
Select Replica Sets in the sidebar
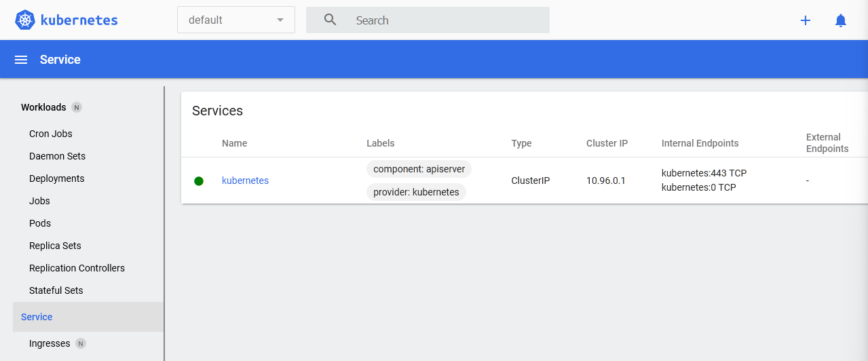pos(55,246)
